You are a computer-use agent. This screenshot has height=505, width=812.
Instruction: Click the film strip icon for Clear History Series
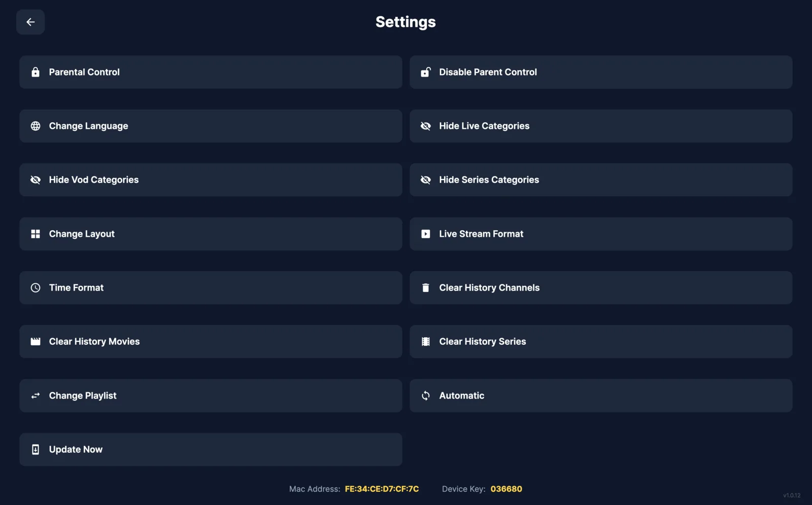[x=426, y=342]
